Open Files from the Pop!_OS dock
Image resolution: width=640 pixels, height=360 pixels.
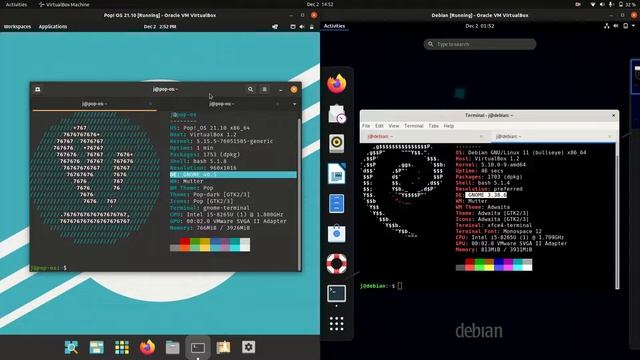[173, 347]
